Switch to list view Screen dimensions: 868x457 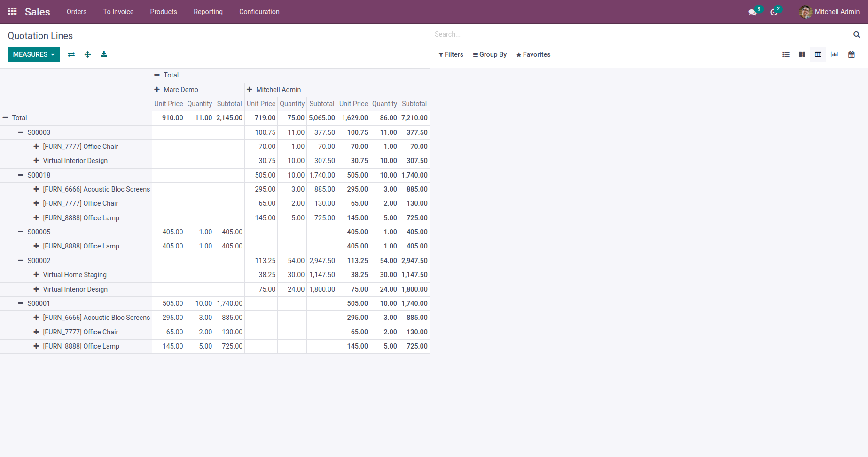pyautogui.click(x=786, y=54)
